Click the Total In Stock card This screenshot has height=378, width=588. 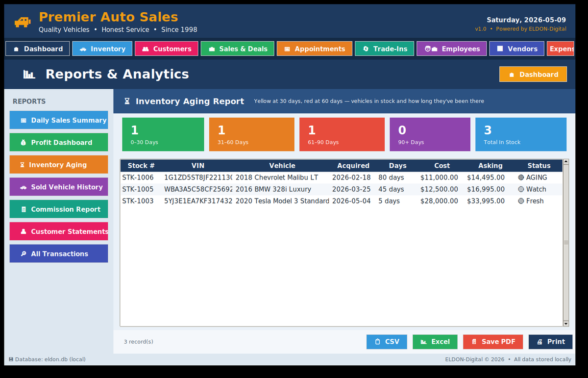point(521,134)
